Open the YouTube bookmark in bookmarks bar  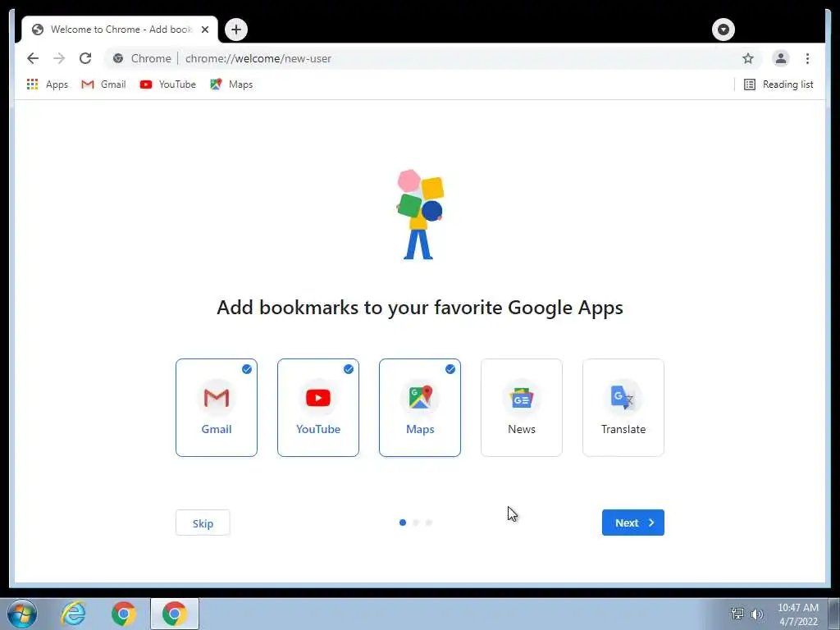(167, 84)
